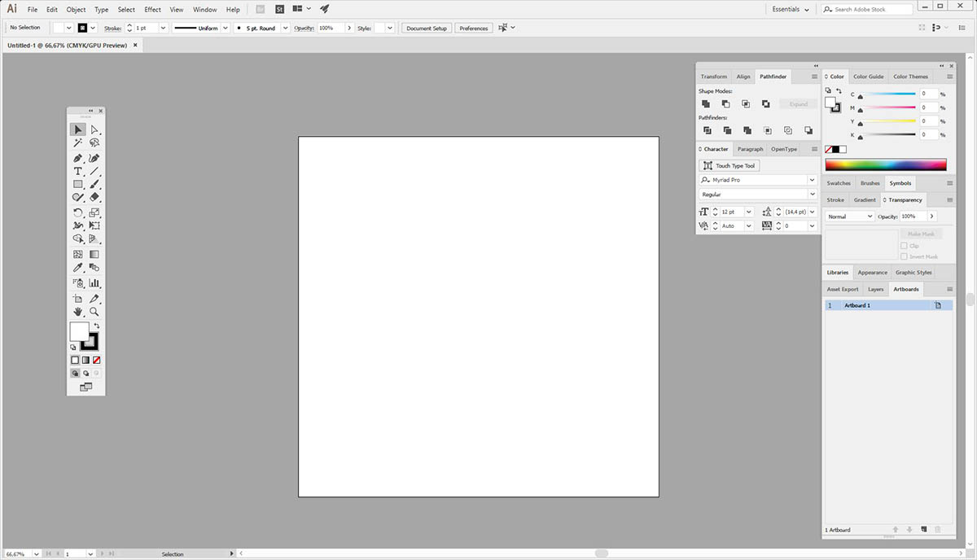Activate the Zoom tool
The image size is (977, 560).
[x=94, y=311]
